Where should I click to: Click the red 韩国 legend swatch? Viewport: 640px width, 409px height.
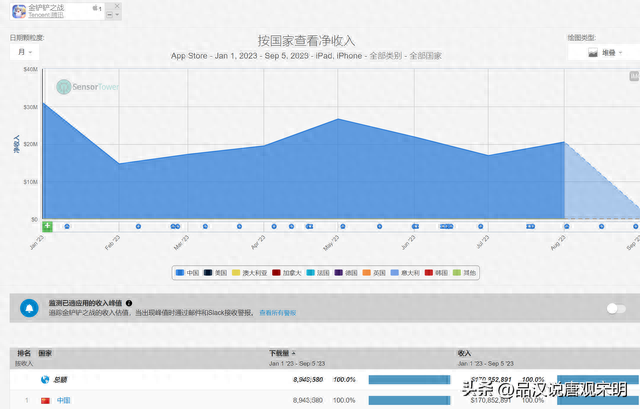click(x=429, y=273)
